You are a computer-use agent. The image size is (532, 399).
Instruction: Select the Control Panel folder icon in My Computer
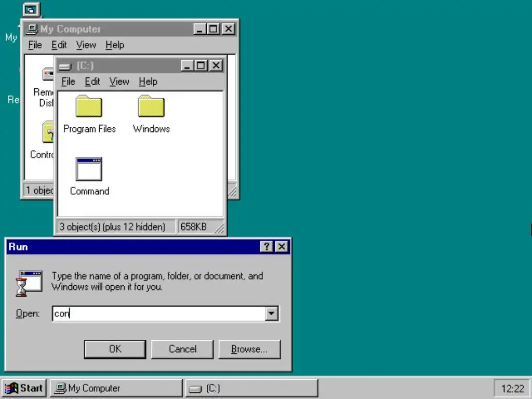[48, 131]
